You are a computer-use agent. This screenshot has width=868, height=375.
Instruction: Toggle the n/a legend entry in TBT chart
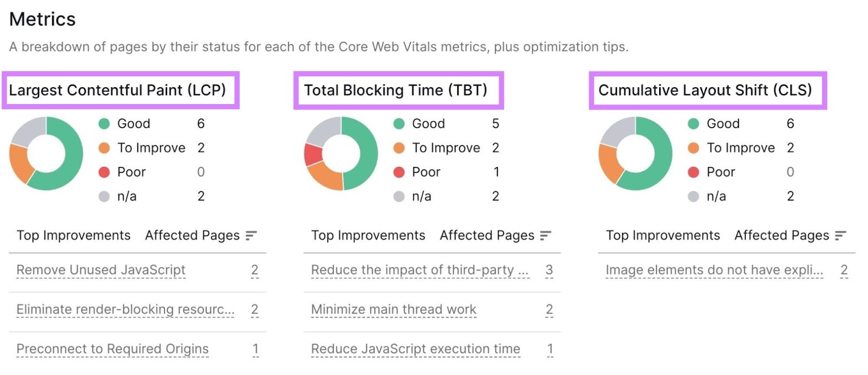[x=421, y=196]
